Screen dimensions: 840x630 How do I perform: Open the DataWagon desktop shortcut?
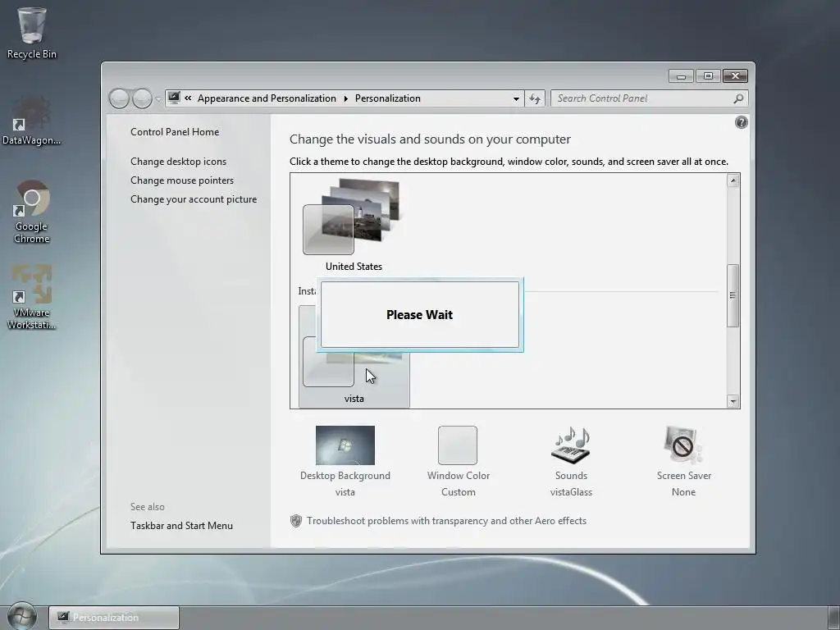(31, 121)
